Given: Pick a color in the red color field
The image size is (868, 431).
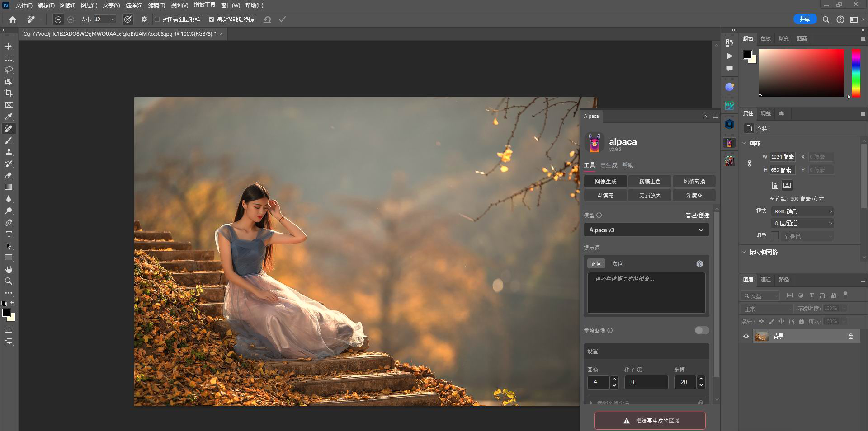Looking at the screenshot, I should tap(802, 72).
